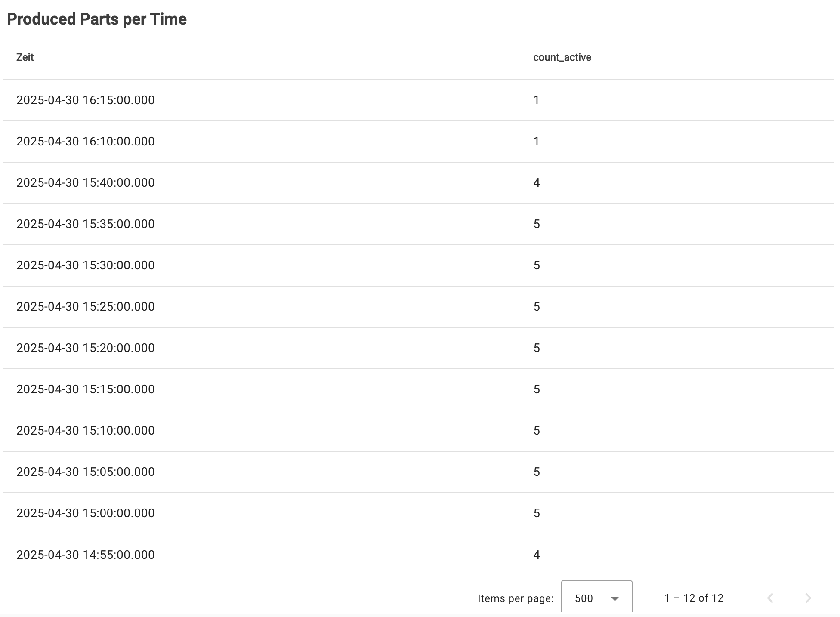Sort by the count_active column header
This screenshot has width=840, height=617.
coord(562,58)
